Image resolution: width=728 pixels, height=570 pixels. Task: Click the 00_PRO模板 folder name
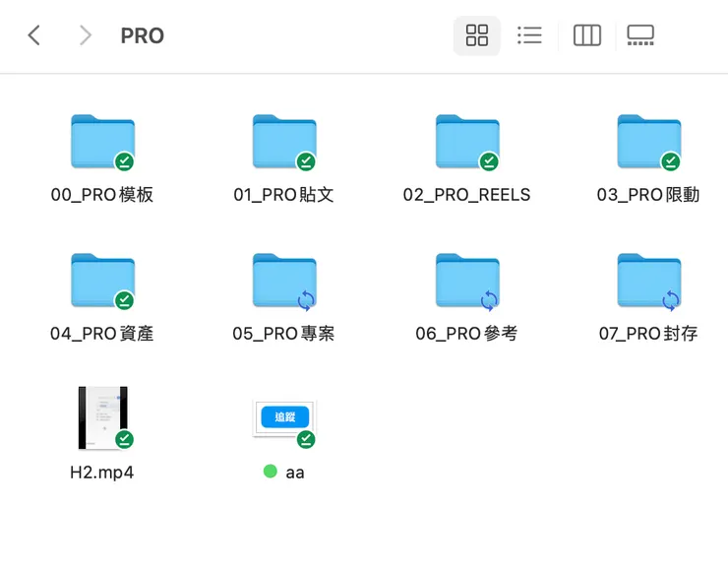[102, 195]
